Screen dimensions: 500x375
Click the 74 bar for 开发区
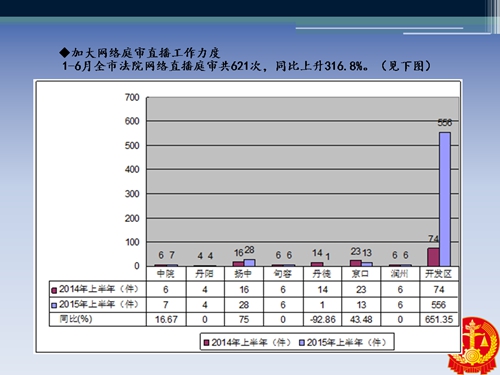433,257
